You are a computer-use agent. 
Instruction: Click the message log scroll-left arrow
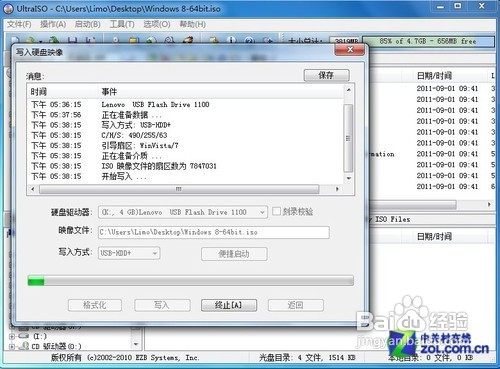click(33, 189)
